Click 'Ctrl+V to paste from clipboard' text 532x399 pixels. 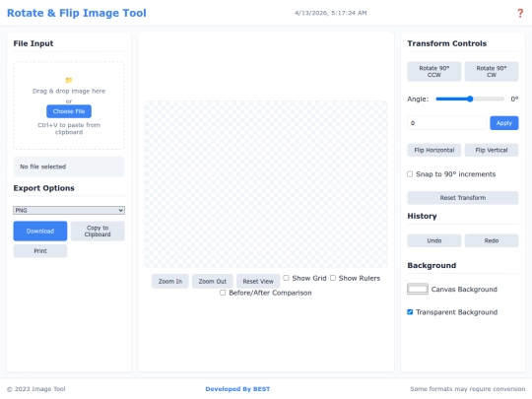pos(69,129)
